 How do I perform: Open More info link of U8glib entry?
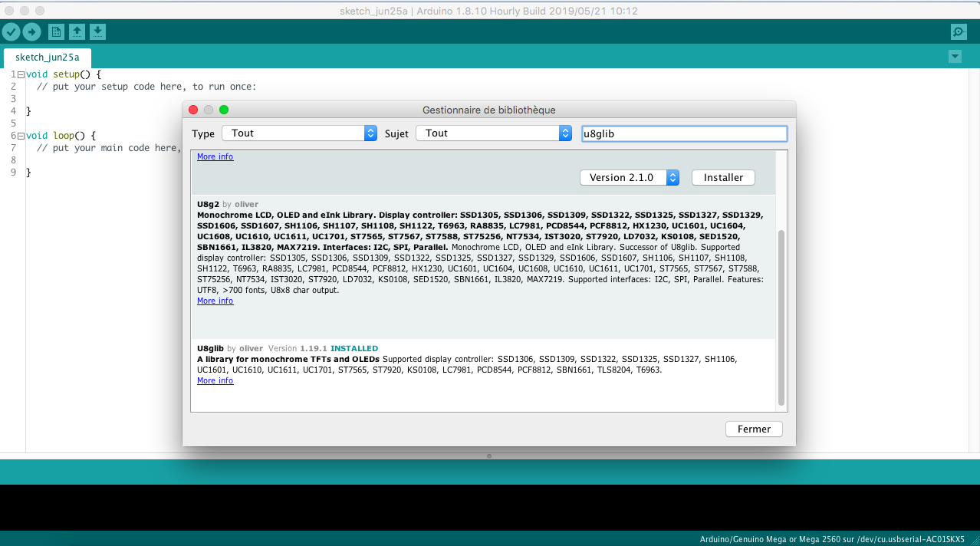215,380
